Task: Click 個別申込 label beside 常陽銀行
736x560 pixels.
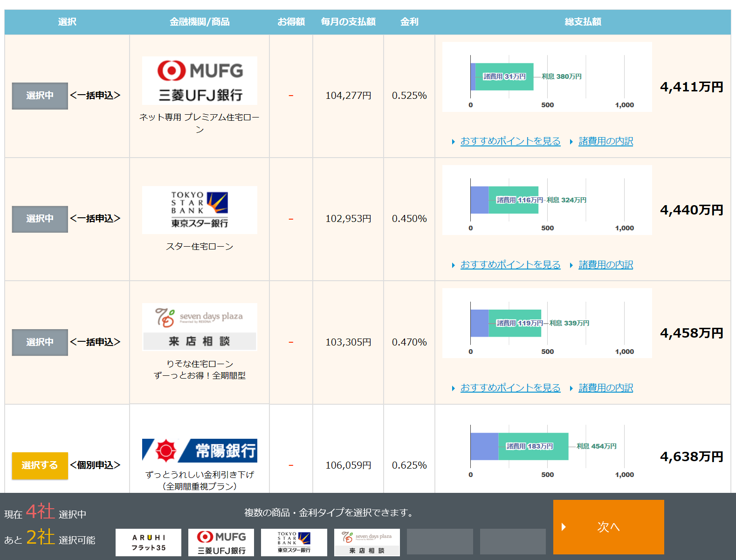Action: click(95, 465)
